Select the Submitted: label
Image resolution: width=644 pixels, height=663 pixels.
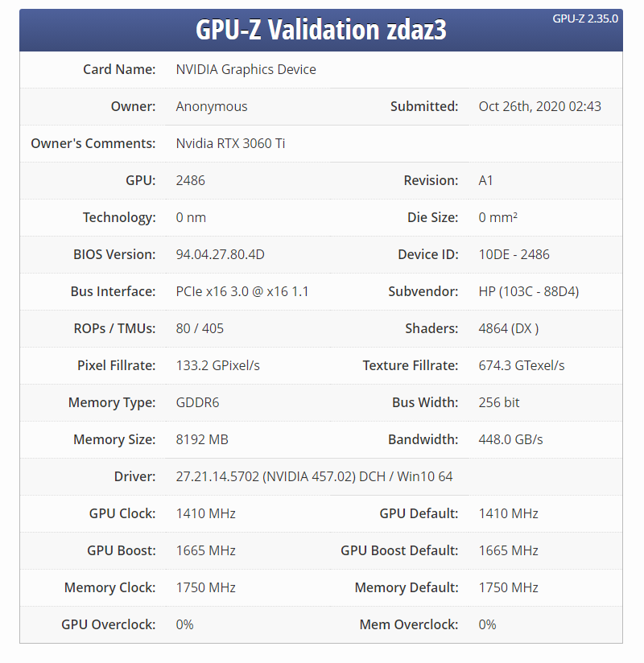coord(424,106)
